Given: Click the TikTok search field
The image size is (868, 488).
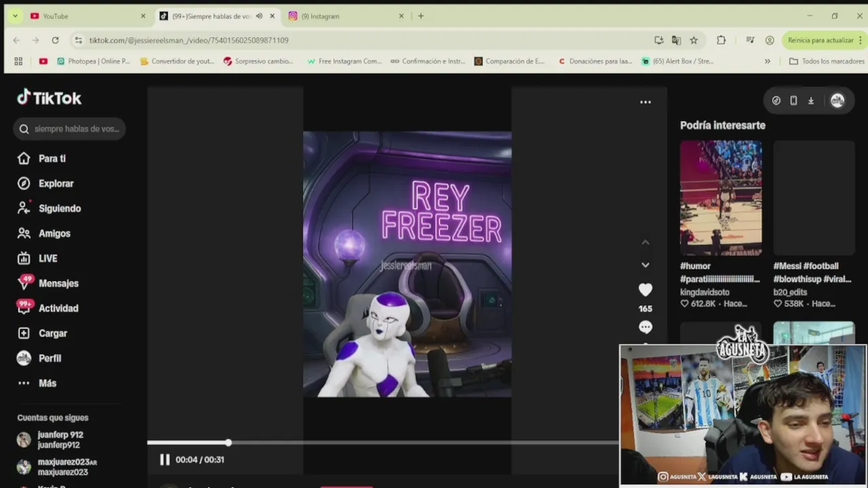Looking at the screenshot, I should pyautogui.click(x=69, y=129).
